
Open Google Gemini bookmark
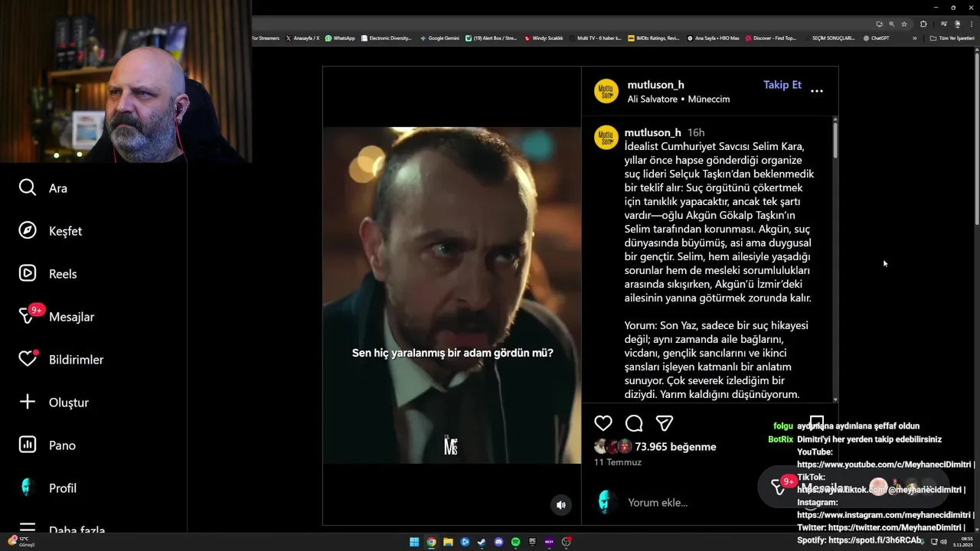[439, 38]
